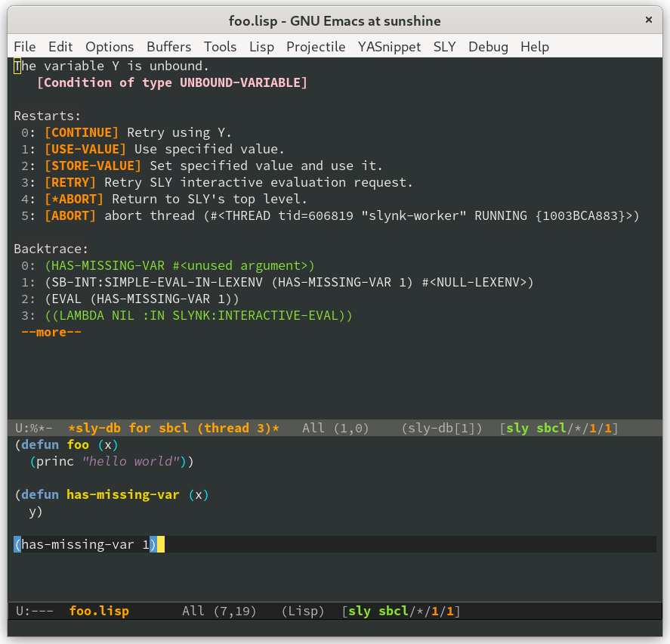The image size is (670, 644).
Task: Click the foo.lisp buffer name in mode line
Action: click(x=99, y=611)
